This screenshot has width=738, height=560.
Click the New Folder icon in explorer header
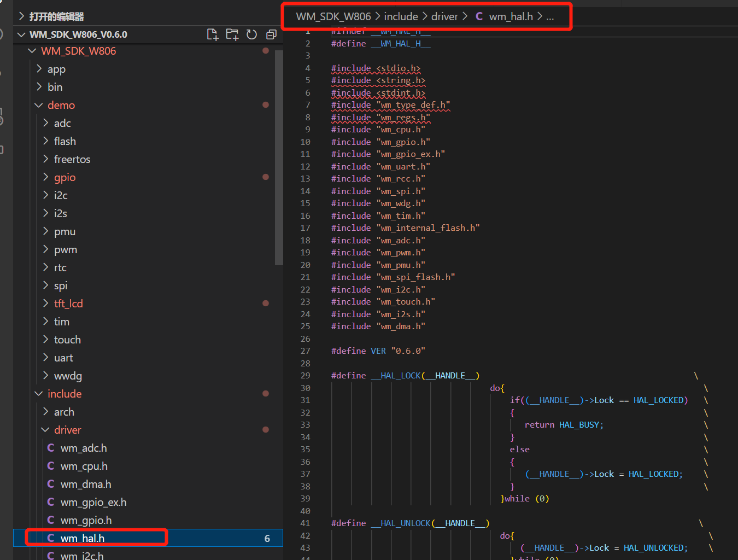click(x=232, y=34)
